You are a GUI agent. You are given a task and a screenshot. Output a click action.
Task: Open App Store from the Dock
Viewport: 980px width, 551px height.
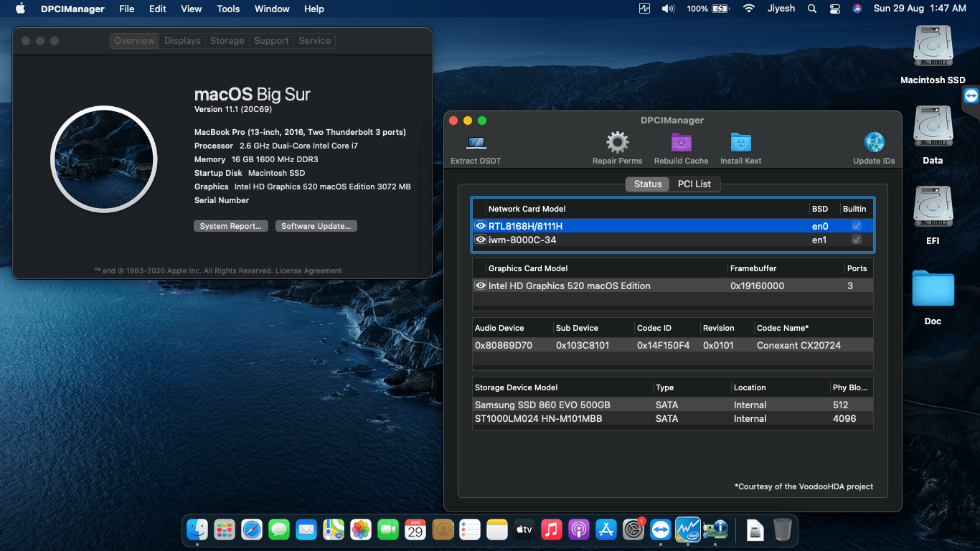607,530
